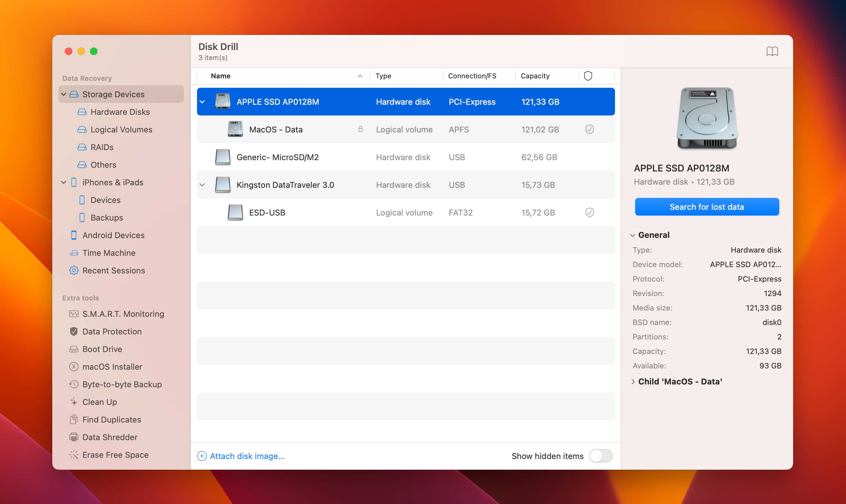Collapse the Storage Devices section
Screen dimensions: 846x504
64,94
